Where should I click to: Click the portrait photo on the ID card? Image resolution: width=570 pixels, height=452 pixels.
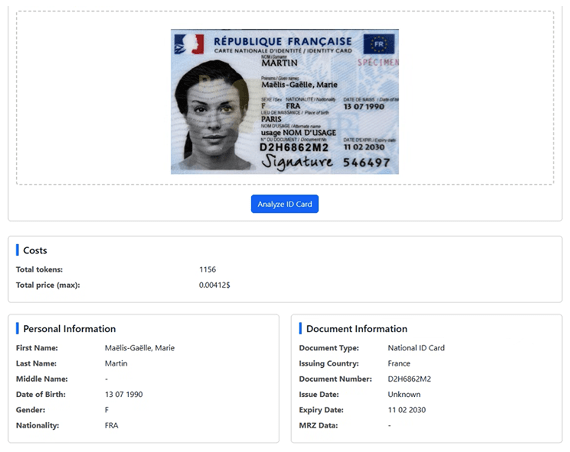(213, 115)
